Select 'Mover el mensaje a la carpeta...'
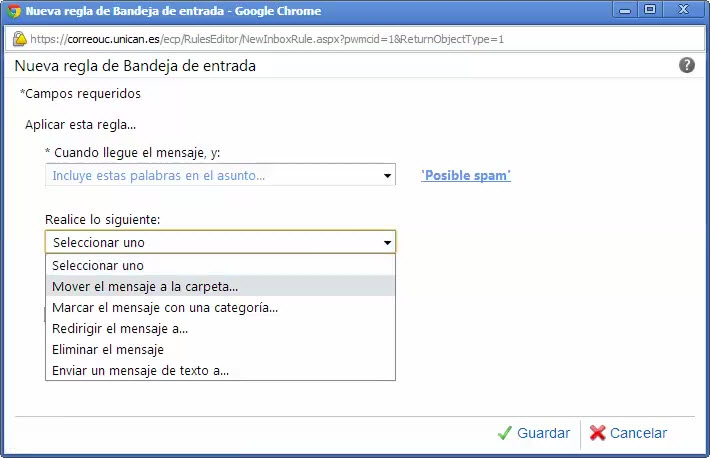 point(221,286)
